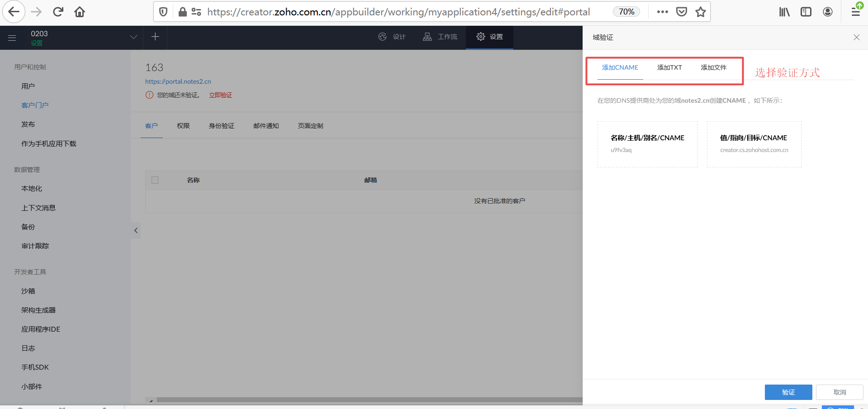Open page actions three-dots menu
The width and height of the screenshot is (868, 409).
[x=662, y=12]
